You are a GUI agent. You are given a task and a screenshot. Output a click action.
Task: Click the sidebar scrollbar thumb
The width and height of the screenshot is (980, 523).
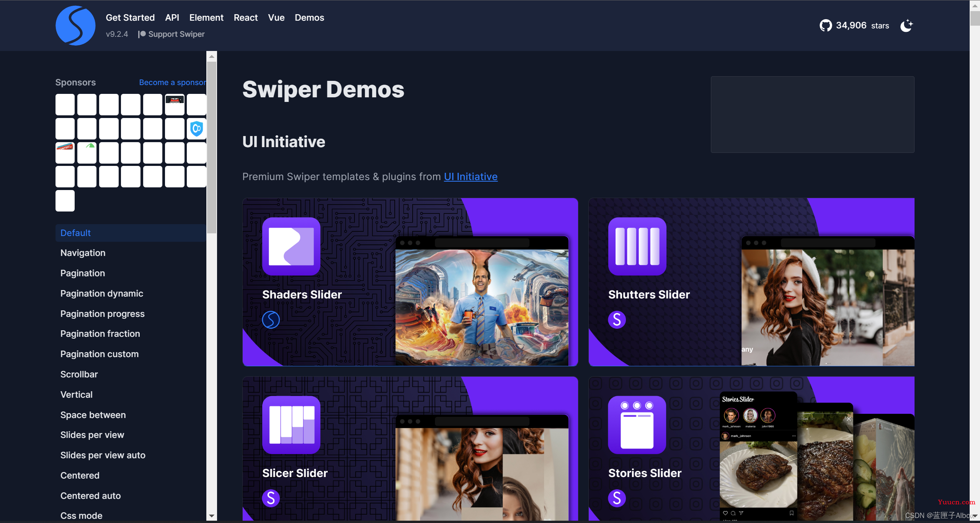(x=212, y=148)
